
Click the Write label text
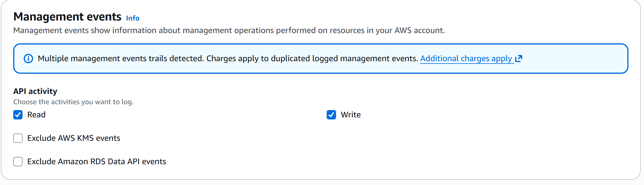coord(351,115)
